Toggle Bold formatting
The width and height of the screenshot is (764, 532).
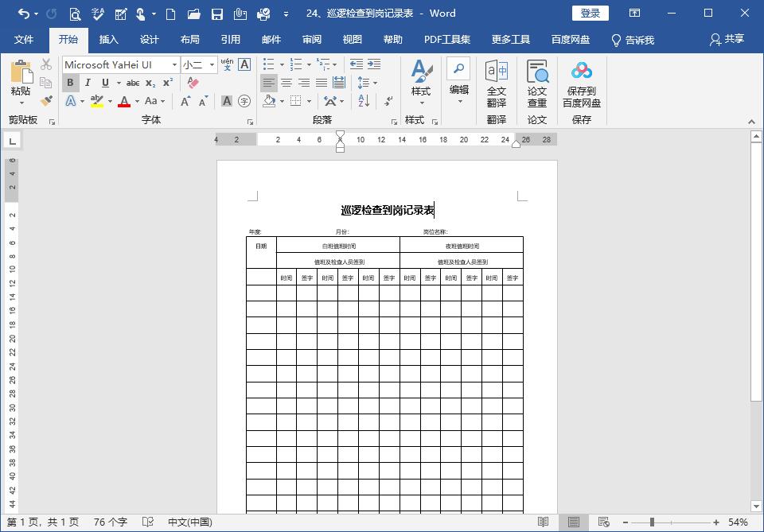click(70, 82)
